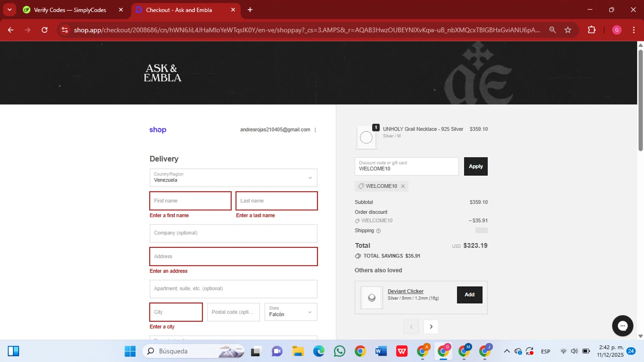Open File Explorer from taskbar
The image size is (644, 362).
click(298, 351)
